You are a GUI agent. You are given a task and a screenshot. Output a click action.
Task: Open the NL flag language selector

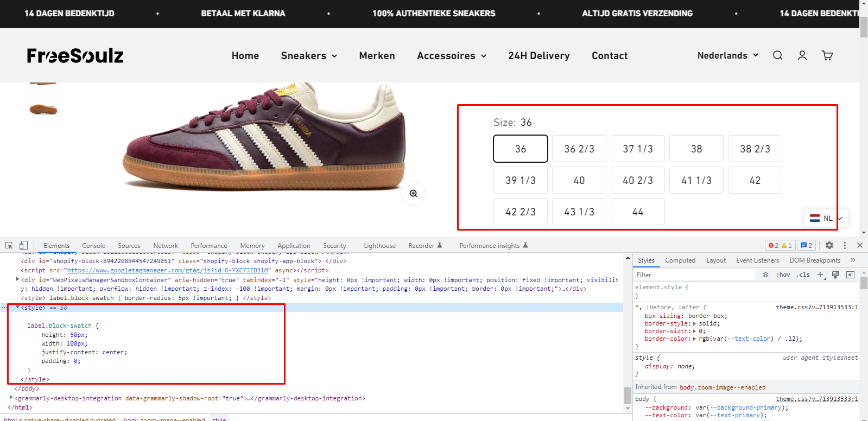point(826,218)
